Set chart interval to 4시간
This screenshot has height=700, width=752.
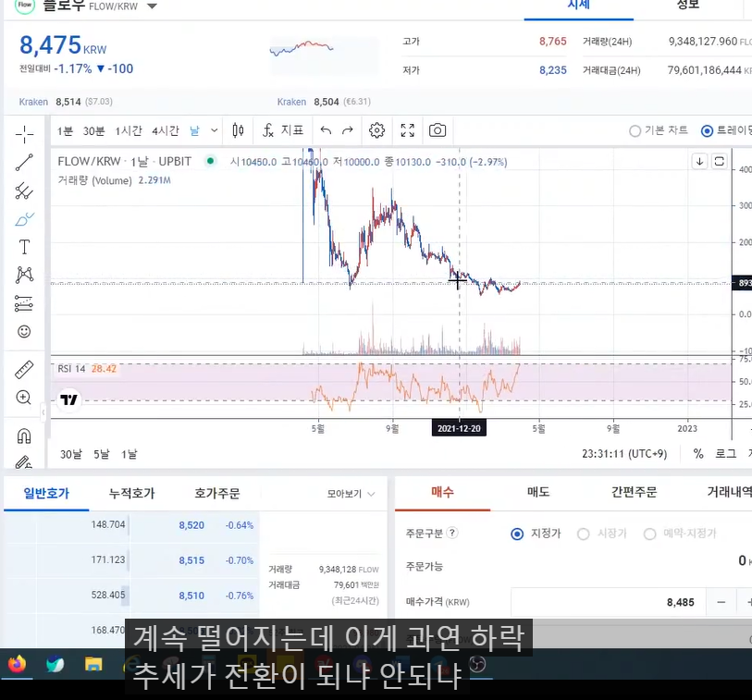pyautogui.click(x=166, y=131)
